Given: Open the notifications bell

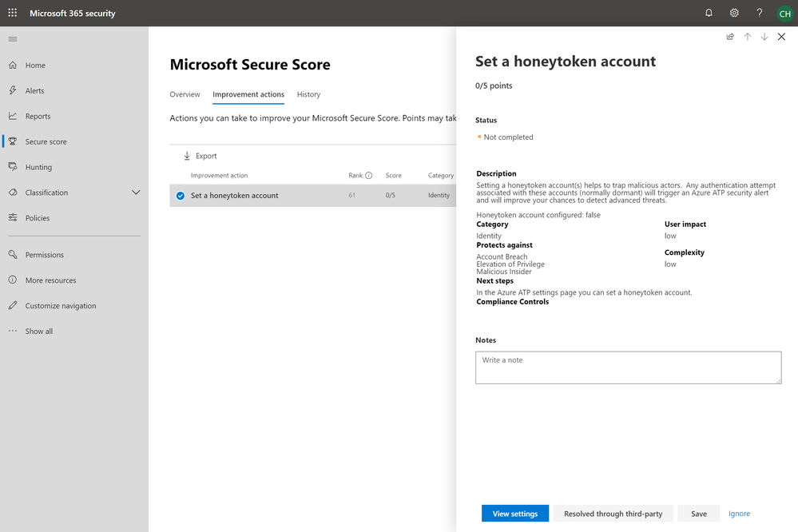Looking at the screenshot, I should [709, 13].
